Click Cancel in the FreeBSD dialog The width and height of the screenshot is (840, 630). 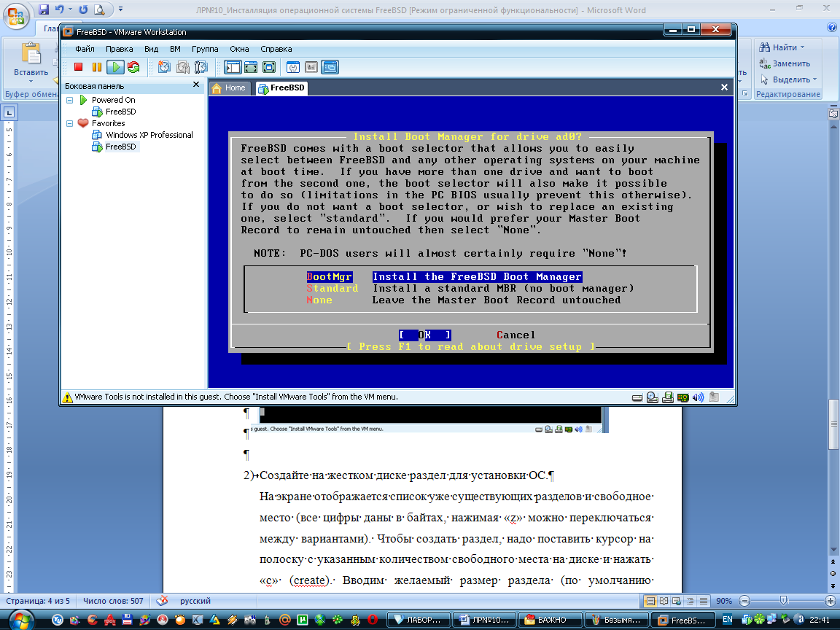tap(516, 335)
